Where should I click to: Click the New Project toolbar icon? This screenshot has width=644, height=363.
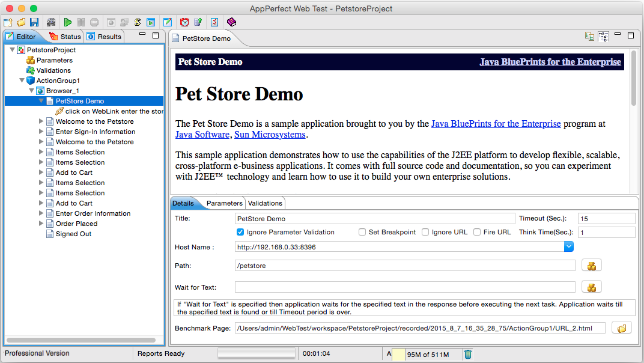pos(8,22)
